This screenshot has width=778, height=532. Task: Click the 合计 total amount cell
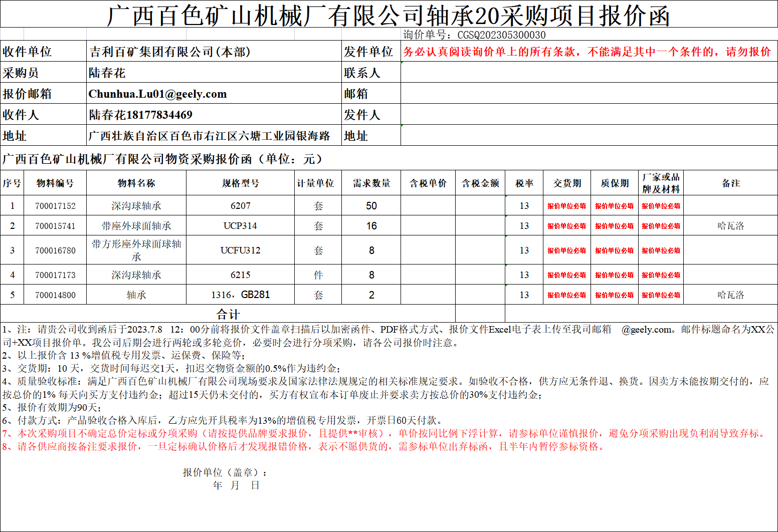pyautogui.click(x=480, y=314)
